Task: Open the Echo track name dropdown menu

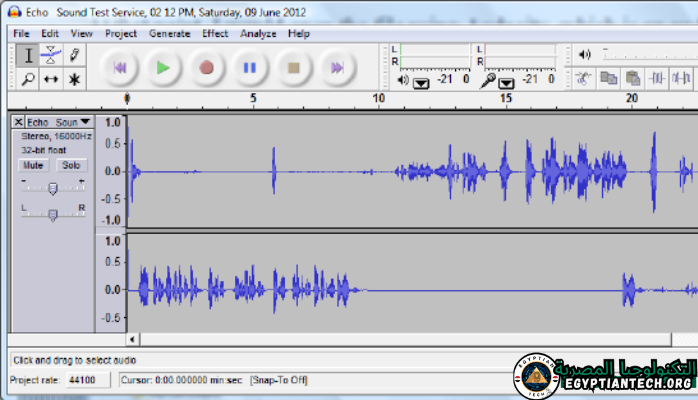Action: 58,121
